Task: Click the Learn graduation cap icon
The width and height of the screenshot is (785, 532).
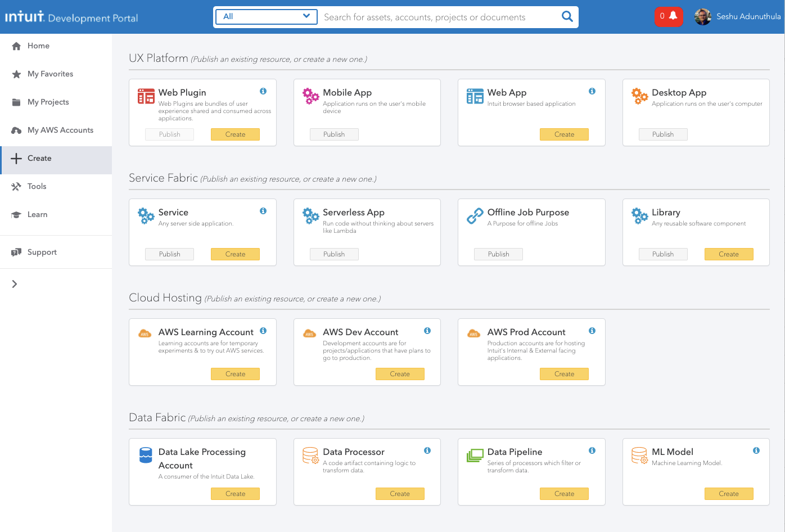Action: [x=16, y=215]
